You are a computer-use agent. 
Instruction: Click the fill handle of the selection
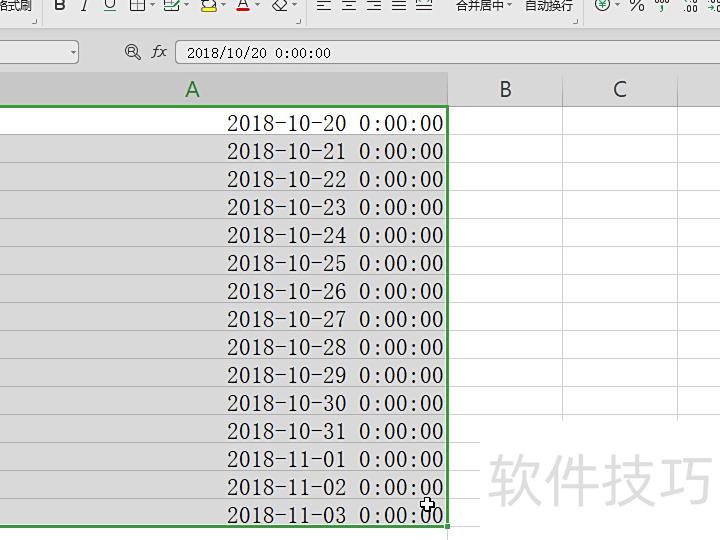(448, 526)
